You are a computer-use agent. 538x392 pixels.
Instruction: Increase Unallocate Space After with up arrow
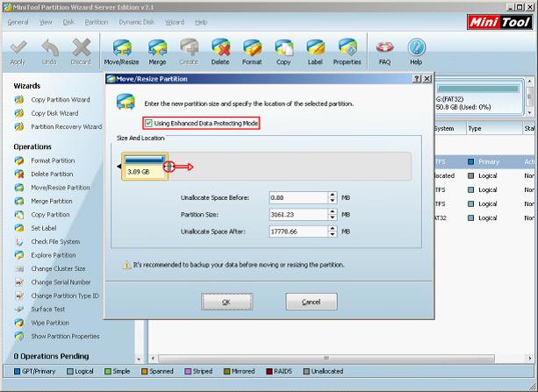pyautogui.click(x=332, y=228)
